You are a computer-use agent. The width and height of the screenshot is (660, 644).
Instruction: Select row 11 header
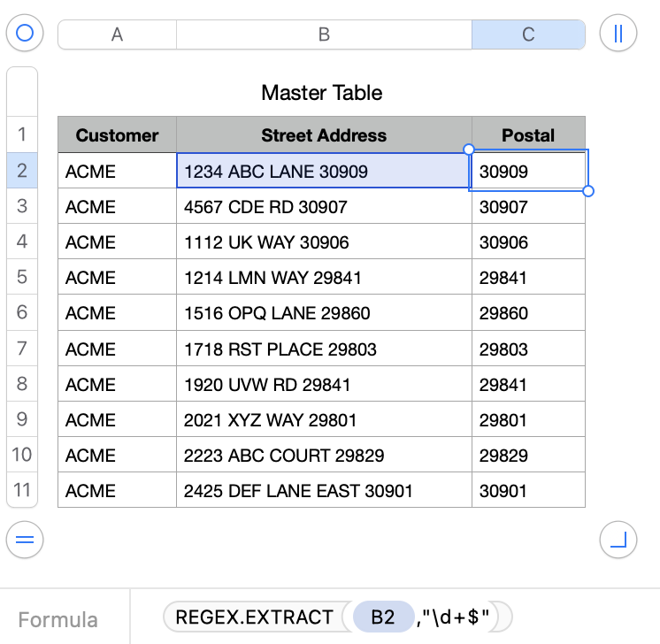point(22,490)
